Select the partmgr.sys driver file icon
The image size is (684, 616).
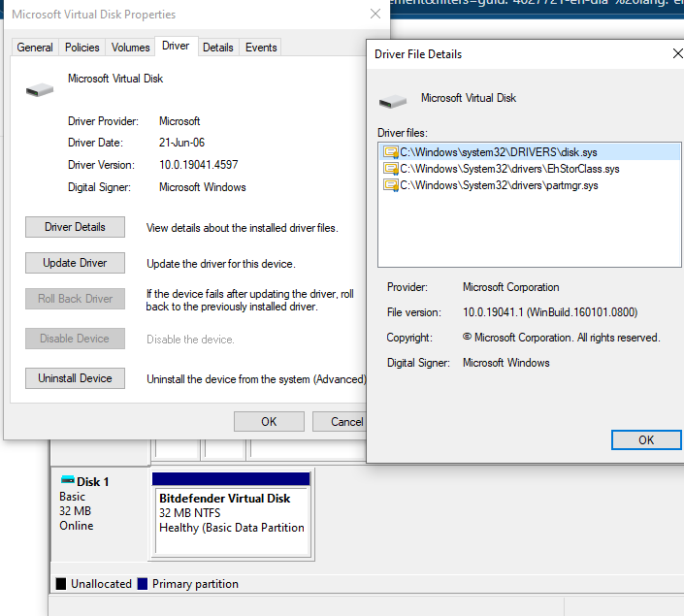coord(390,185)
